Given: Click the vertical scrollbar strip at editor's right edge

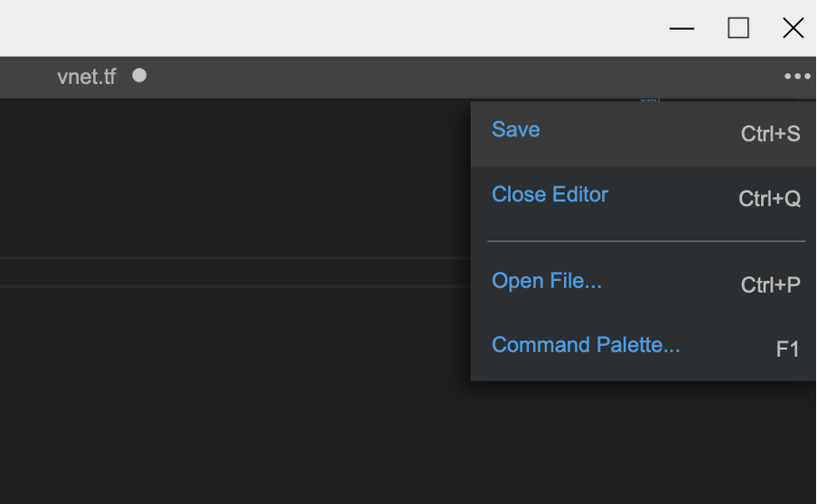Looking at the screenshot, I should coord(806,443).
